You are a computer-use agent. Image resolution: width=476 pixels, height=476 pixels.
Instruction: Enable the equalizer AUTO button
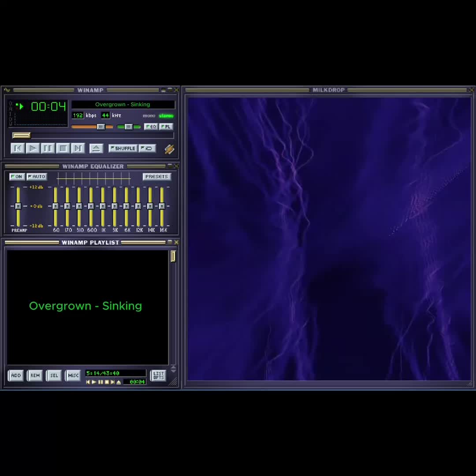coord(37,177)
